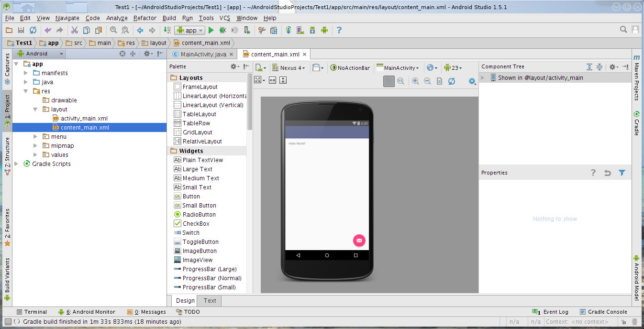The height and width of the screenshot is (329, 644).
Task: Toggle the design viewport render mode button
Action: (x=259, y=80)
